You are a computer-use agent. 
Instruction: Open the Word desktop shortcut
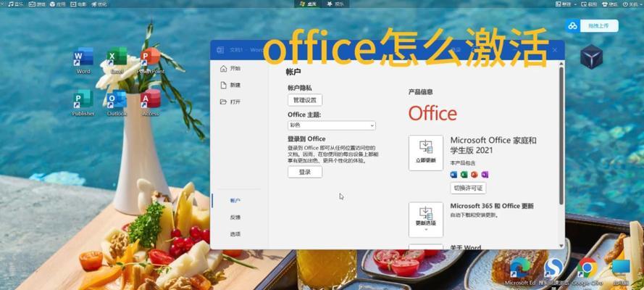click(x=83, y=61)
